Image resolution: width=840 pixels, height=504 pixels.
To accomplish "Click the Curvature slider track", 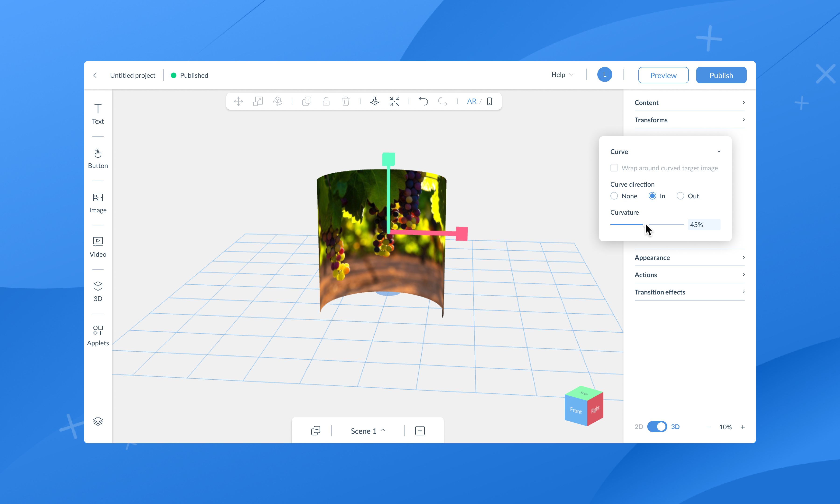I will [x=647, y=224].
